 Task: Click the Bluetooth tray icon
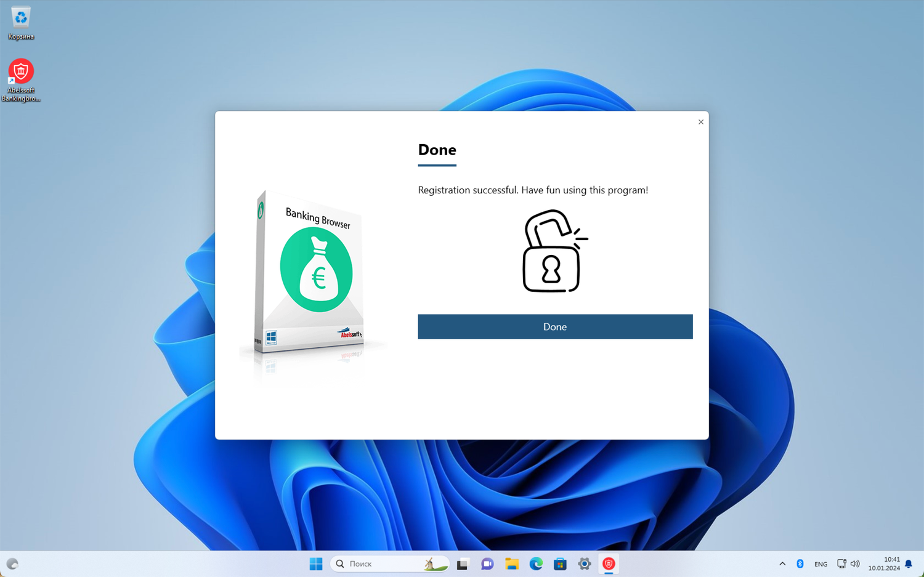click(x=800, y=563)
